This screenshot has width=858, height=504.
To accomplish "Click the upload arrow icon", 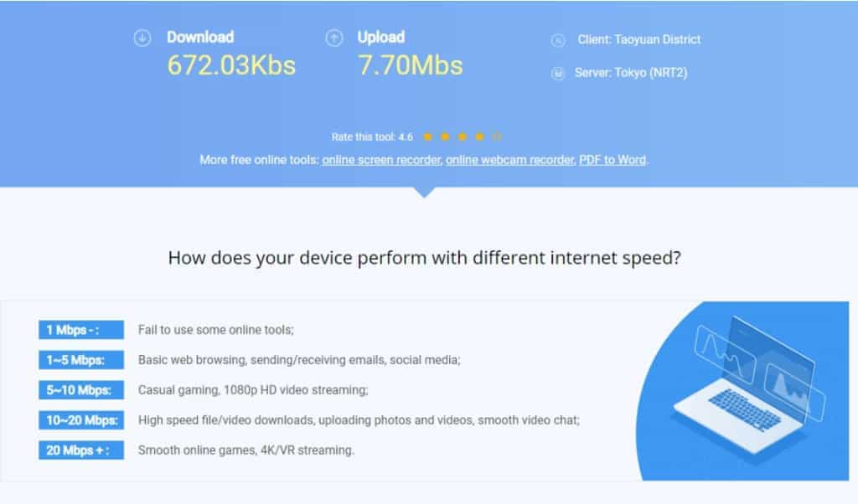I will 333,38.
